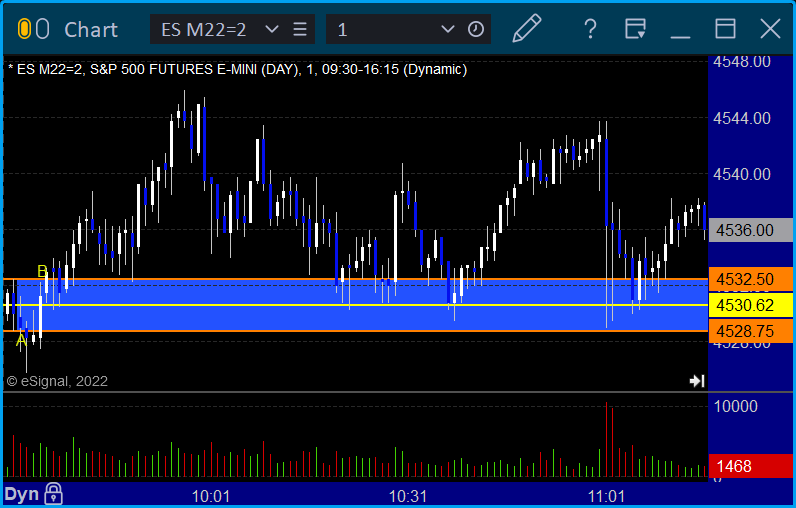Click the tallest red volume bar
Viewport: 796px width, 508px height.
tap(606, 439)
